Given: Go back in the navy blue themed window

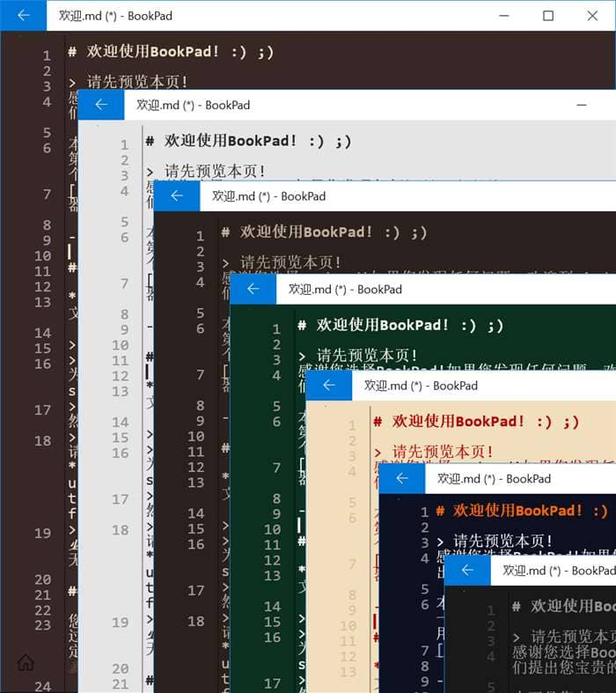Looking at the screenshot, I should pyautogui.click(x=403, y=479).
